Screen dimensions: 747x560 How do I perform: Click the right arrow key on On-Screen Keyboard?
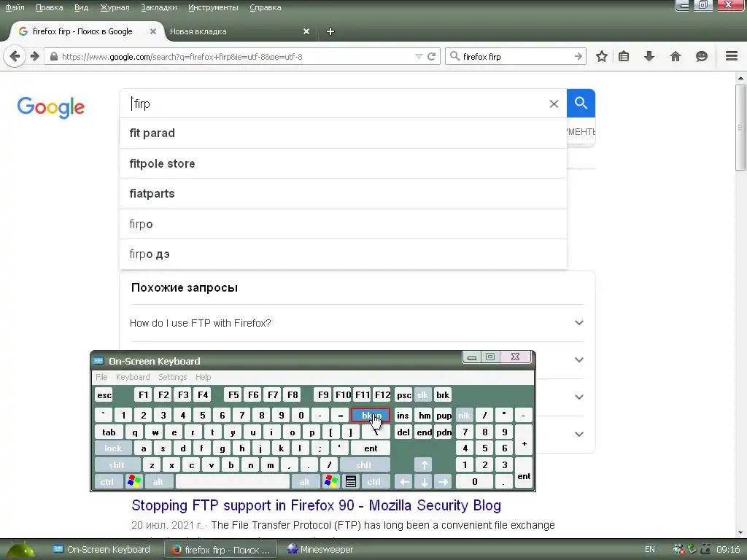click(443, 481)
